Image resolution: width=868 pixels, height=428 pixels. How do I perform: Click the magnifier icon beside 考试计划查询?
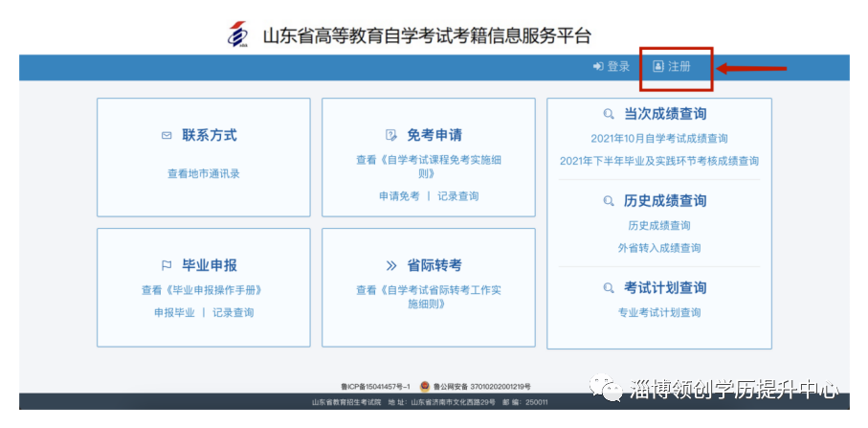click(x=609, y=288)
